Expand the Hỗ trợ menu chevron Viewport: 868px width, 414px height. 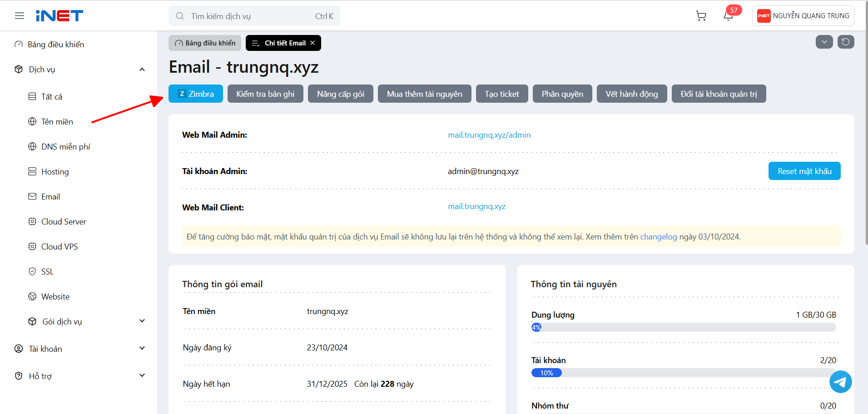coord(142,375)
